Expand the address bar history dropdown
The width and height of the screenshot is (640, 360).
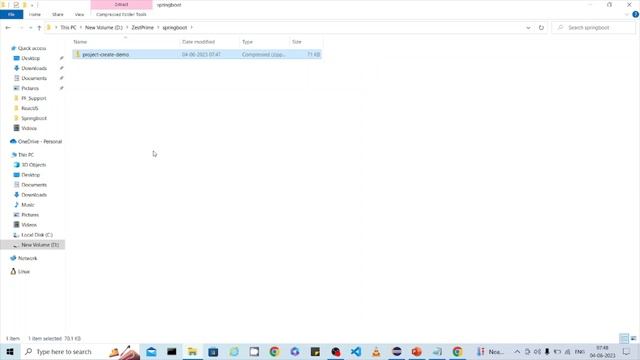click(x=528, y=28)
